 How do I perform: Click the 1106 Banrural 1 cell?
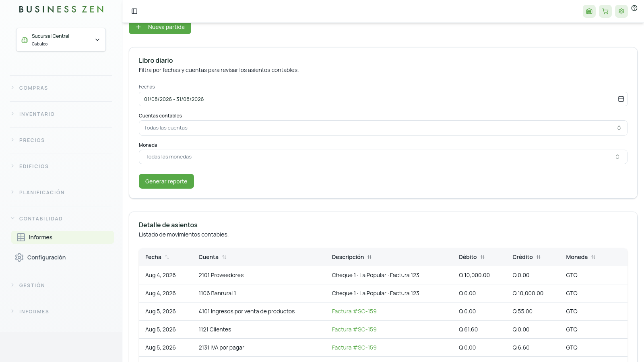217,293
